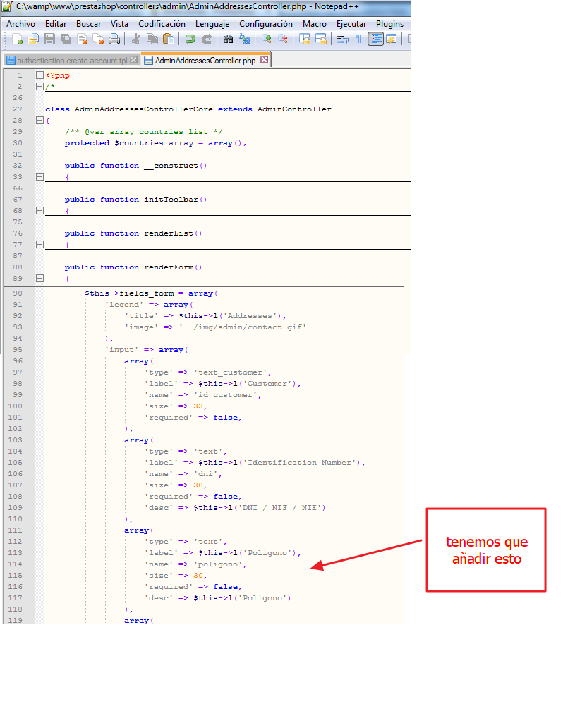Click the New file toolbar icon
This screenshot has width=563, height=728.
17,39
